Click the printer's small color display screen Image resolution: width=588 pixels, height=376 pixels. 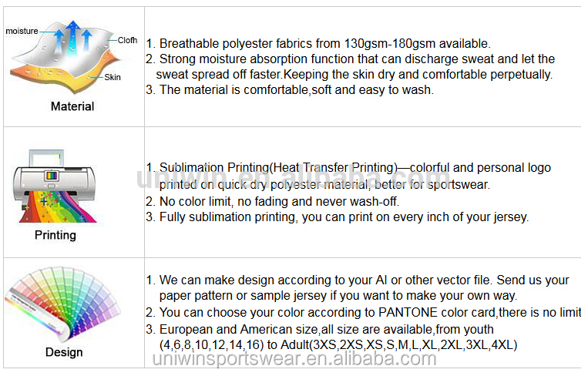point(52,176)
